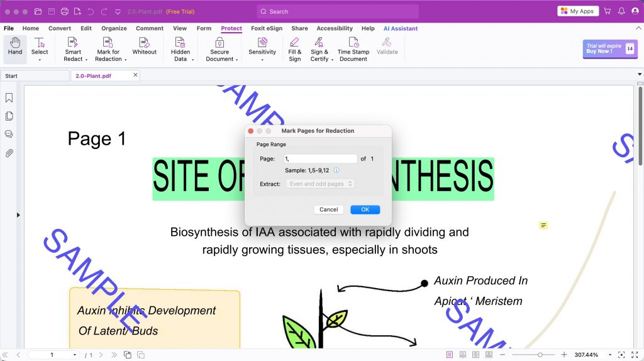Click the zoom out minus button
Screen dimensions: 644x361
pos(502,355)
